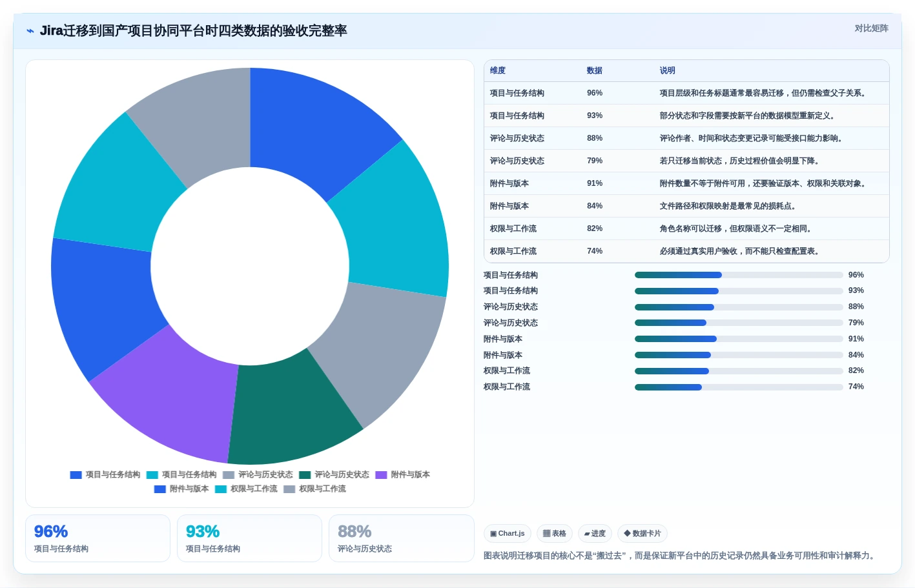Select the 进度 chip
Image resolution: width=915 pixels, height=588 pixels.
pyautogui.click(x=595, y=533)
